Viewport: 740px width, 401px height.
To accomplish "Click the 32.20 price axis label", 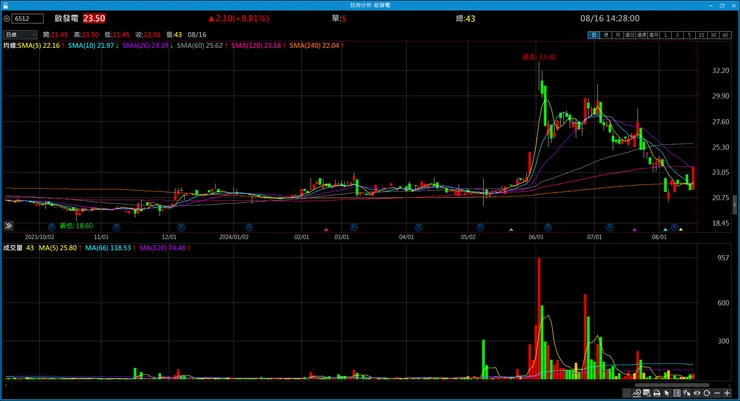I will 721,70.
